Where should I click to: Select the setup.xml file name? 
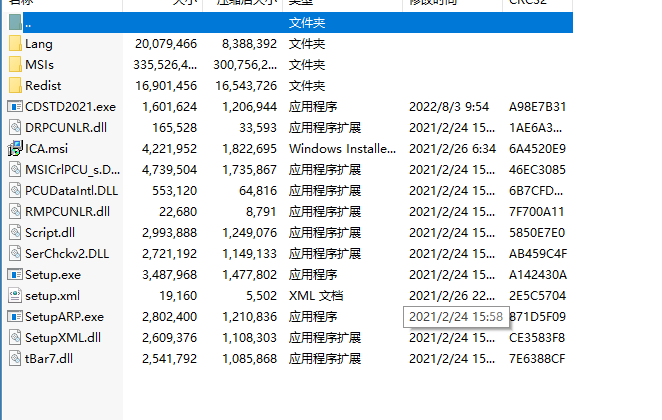52,296
